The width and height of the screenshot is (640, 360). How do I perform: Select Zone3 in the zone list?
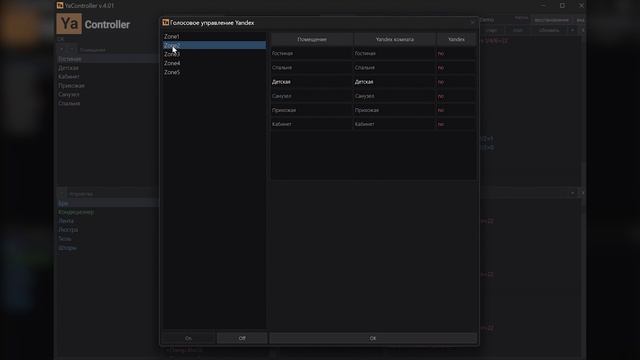pyautogui.click(x=214, y=54)
